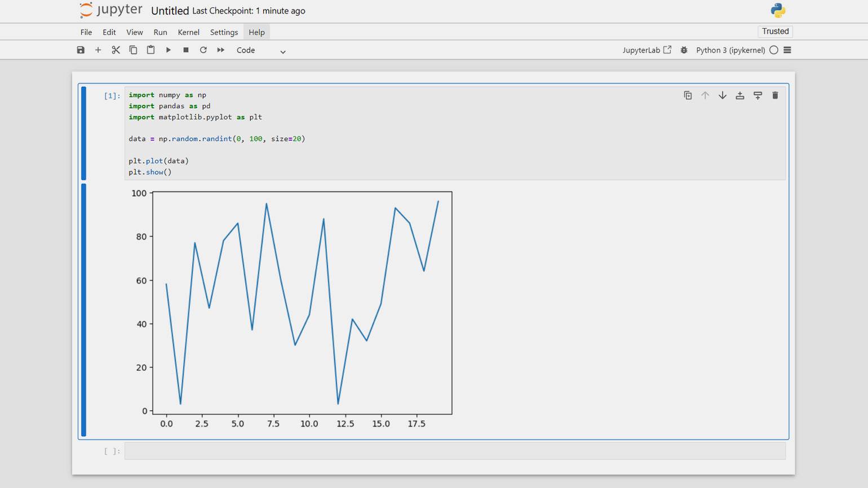
Task: Switch kernel by clicking Python 3 (ipykernel)
Action: (x=730, y=50)
